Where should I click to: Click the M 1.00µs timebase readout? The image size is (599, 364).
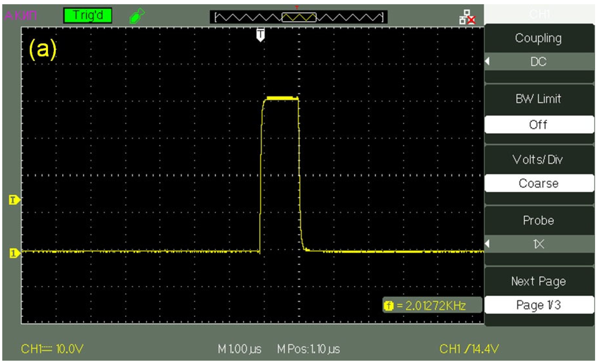(239, 349)
